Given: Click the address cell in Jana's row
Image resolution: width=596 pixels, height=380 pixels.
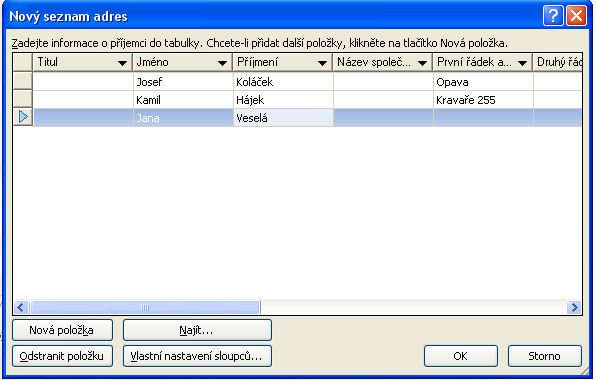Looking at the screenshot, I should click(x=483, y=118).
